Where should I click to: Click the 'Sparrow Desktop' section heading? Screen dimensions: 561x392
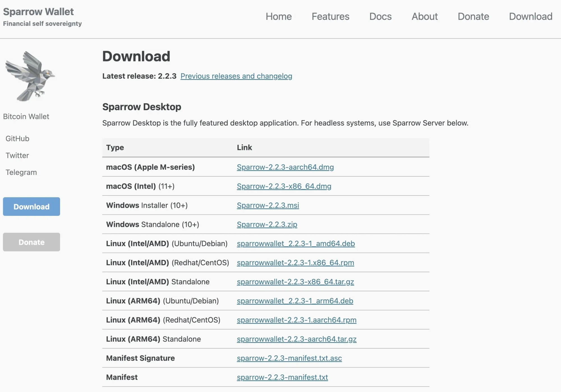point(142,107)
